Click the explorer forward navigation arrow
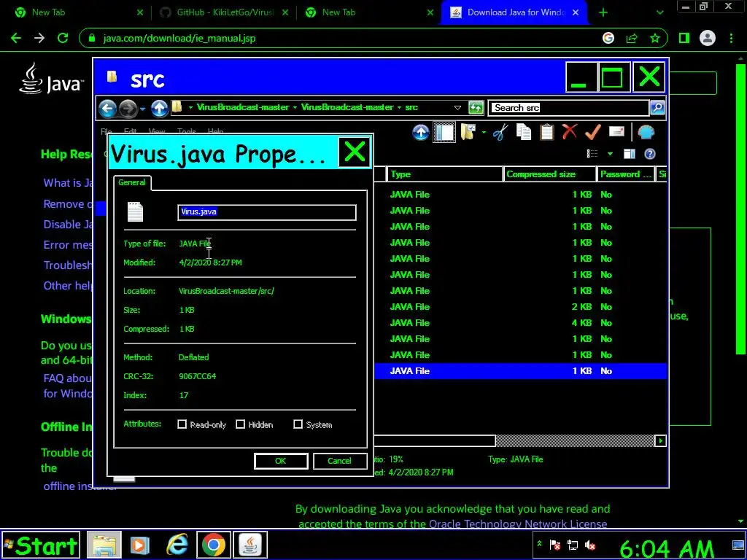747x560 pixels. [x=128, y=108]
